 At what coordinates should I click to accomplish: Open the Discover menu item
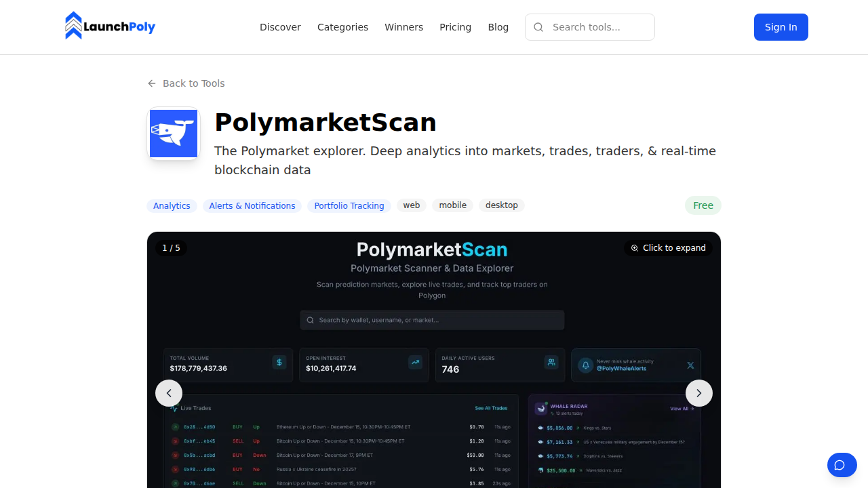tap(280, 27)
